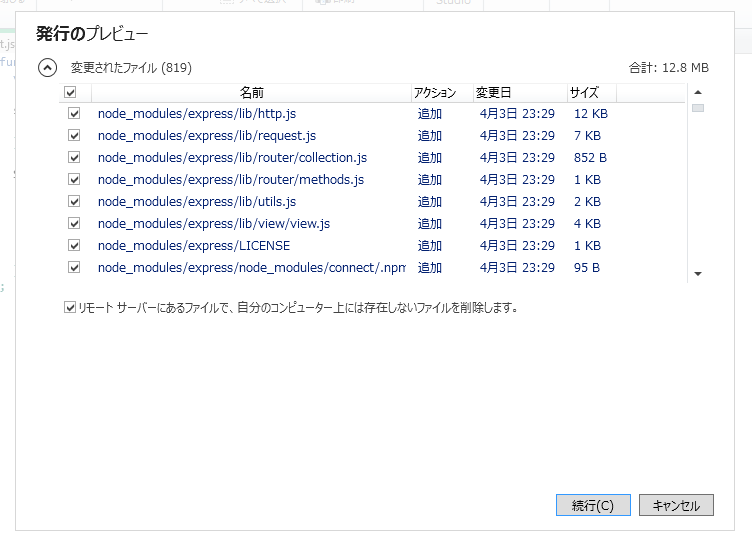Uncheck the http.js file checkbox

point(74,114)
